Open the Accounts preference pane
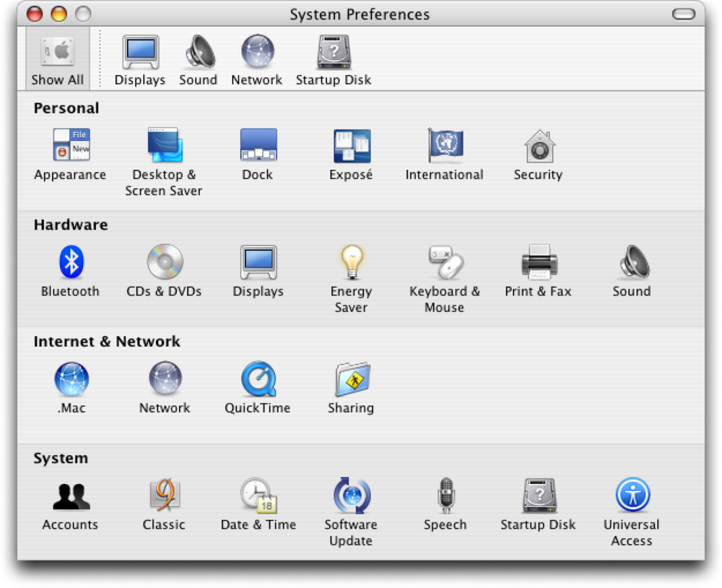Viewport: 722px width, 588px height. coord(71,505)
